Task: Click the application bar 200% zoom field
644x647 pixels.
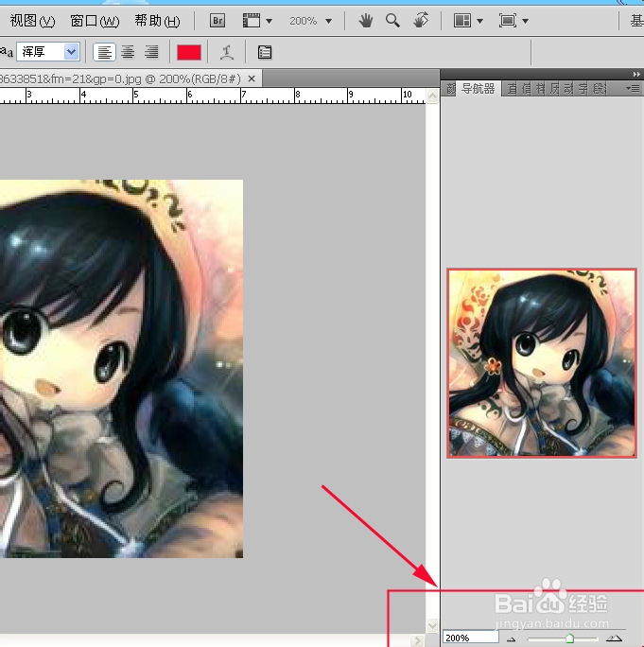Action: (x=304, y=21)
